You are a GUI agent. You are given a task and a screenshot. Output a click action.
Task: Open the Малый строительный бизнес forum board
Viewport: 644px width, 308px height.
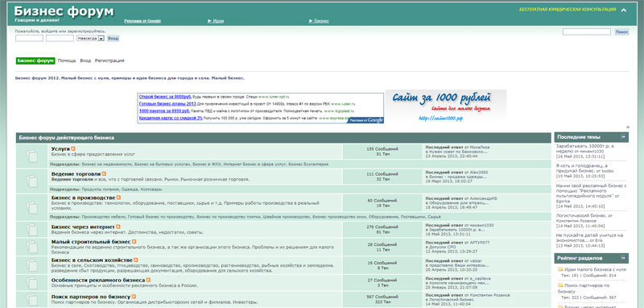tap(91, 242)
